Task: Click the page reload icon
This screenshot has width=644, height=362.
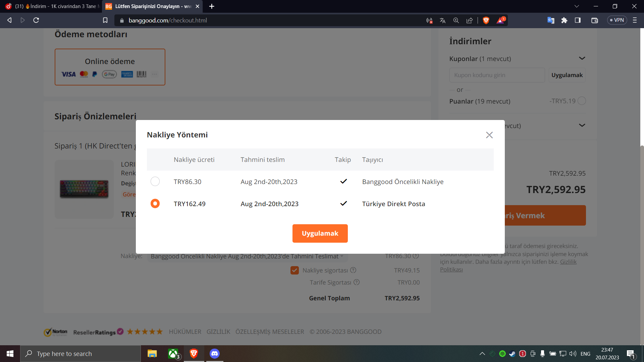Action: [36, 20]
